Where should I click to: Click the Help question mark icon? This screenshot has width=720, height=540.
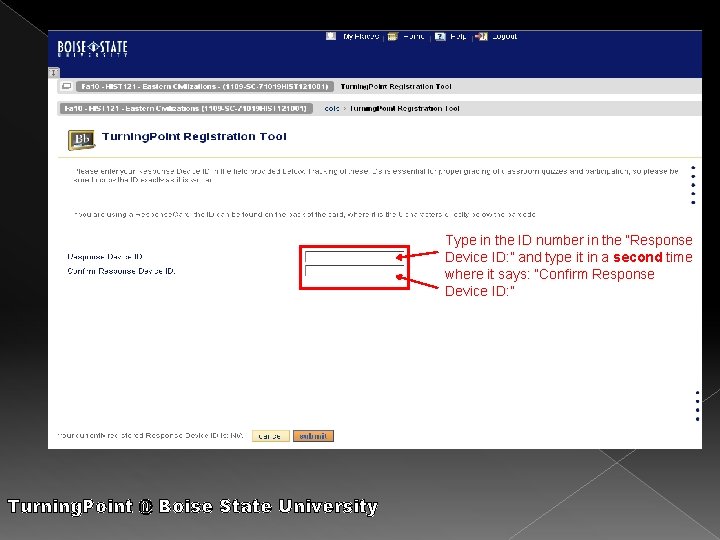[440, 36]
